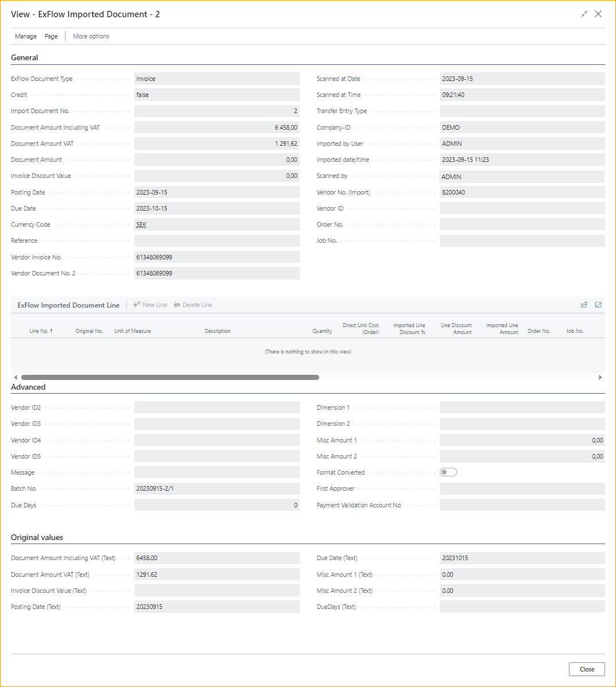Collapse the Advanced section heading
This screenshot has height=687, width=616.
pyautogui.click(x=28, y=387)
